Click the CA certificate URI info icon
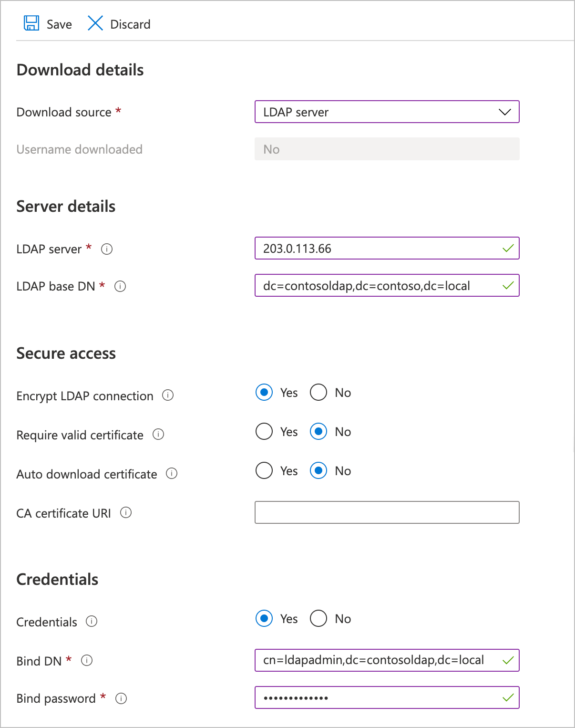Image resolution: width=575 pixels, height=728 pixels. 126,513
